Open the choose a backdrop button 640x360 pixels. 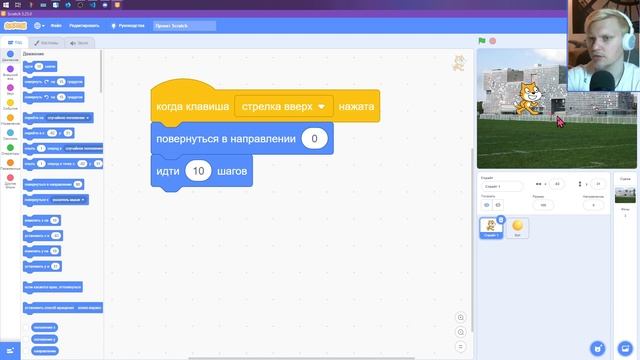625,349
